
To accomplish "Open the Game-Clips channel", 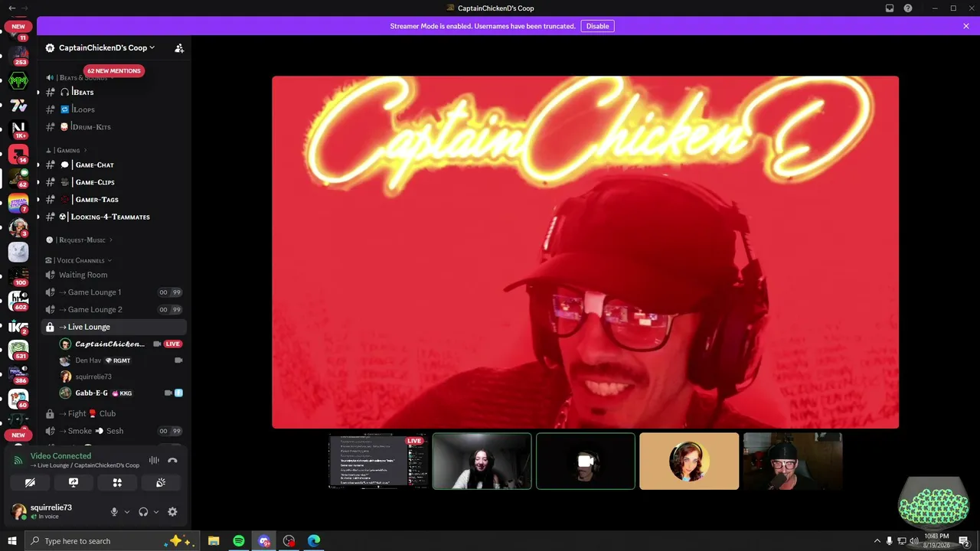I will (x=114, y=182).
